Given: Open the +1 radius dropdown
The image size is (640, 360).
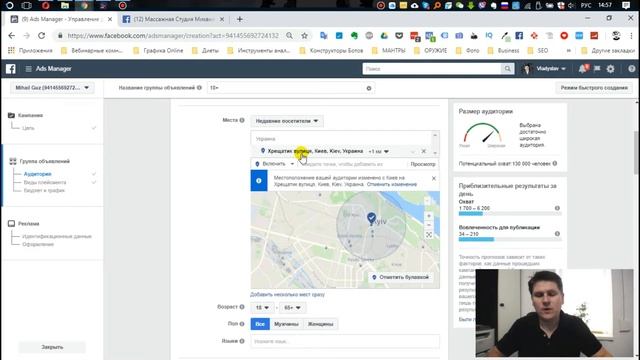Looking at the screenshot, I should (378, 151).
